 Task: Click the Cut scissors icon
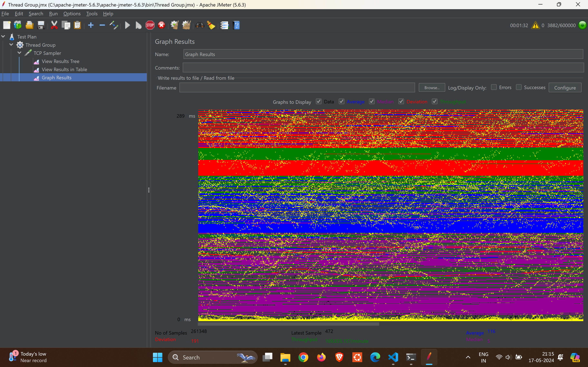click(x=54, y=25)
